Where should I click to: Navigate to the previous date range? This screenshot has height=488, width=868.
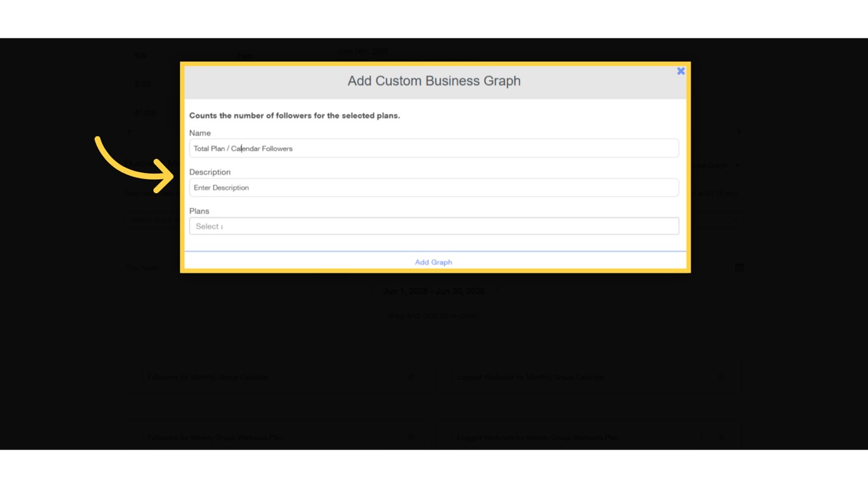coord(373,291)
